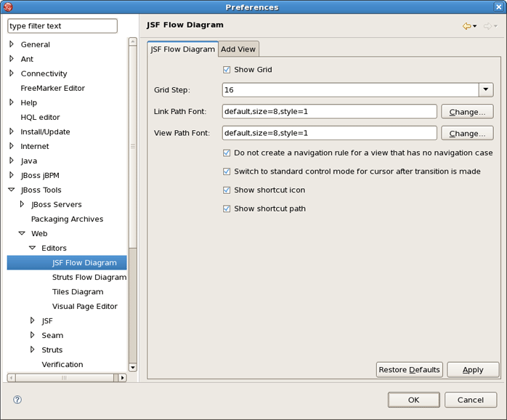Focus the type filter text field
Image resolution: width=507 pixels, height=420 pixels.
tap(62, 26)
